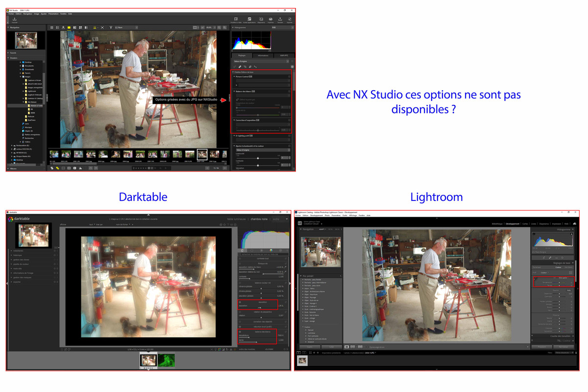Open the 'autre' view dropdown in darktable

[279, 219]
